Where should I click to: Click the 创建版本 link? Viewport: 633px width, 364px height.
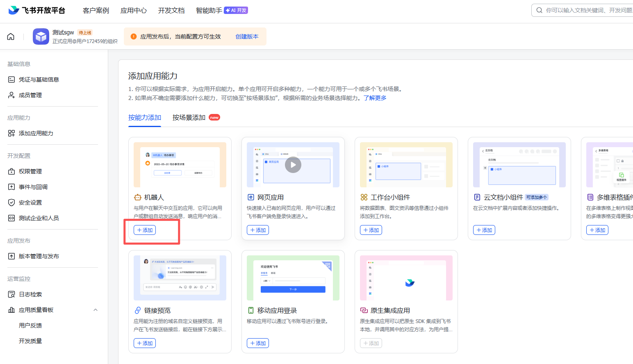[246, 36]
